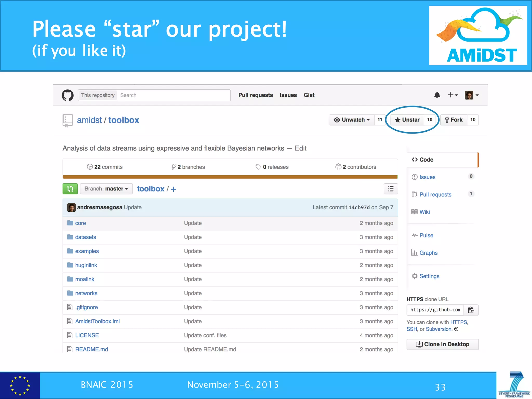Screen dimensions: 532x399
Task: Go to the Gist menu item
Action: (309, 95)
